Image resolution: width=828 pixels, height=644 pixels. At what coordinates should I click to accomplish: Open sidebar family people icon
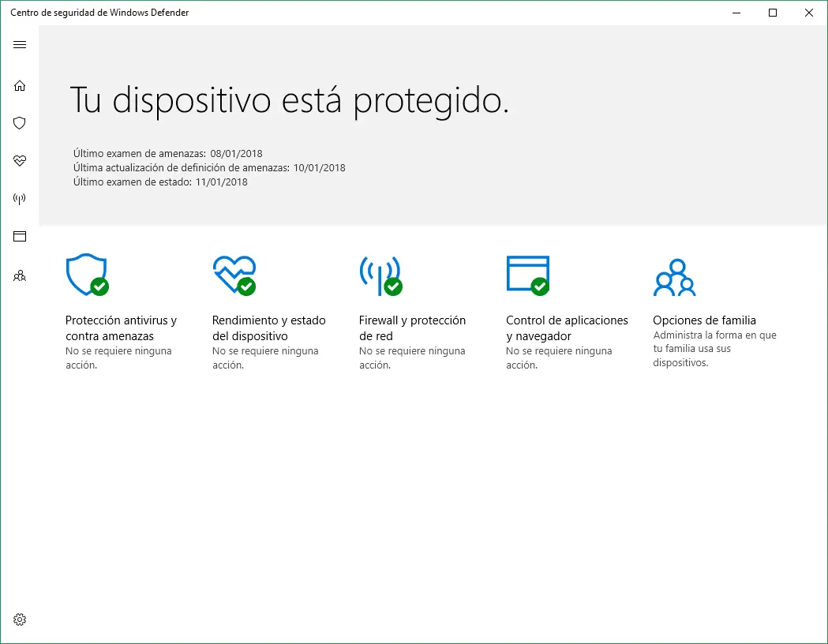[20, 275]
